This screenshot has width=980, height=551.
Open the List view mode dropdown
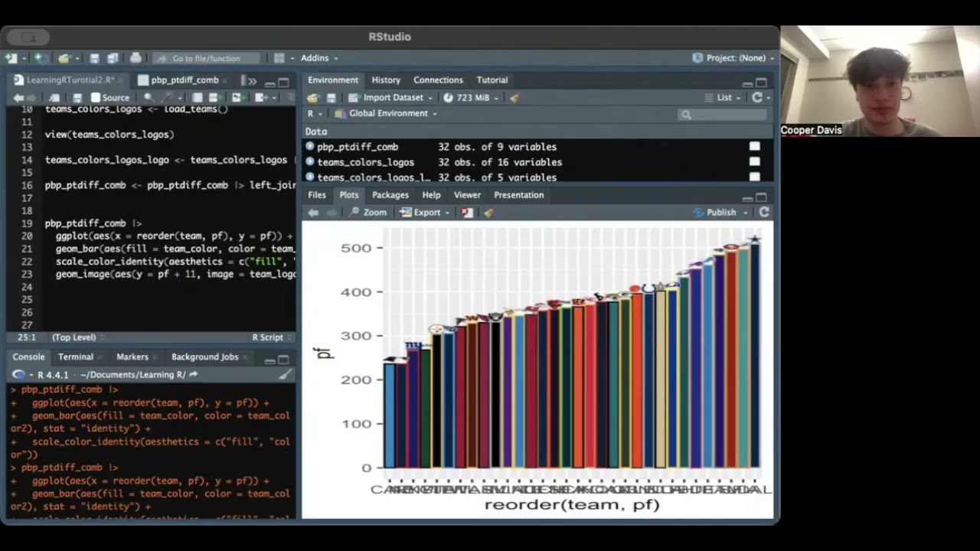pos(723,98)
